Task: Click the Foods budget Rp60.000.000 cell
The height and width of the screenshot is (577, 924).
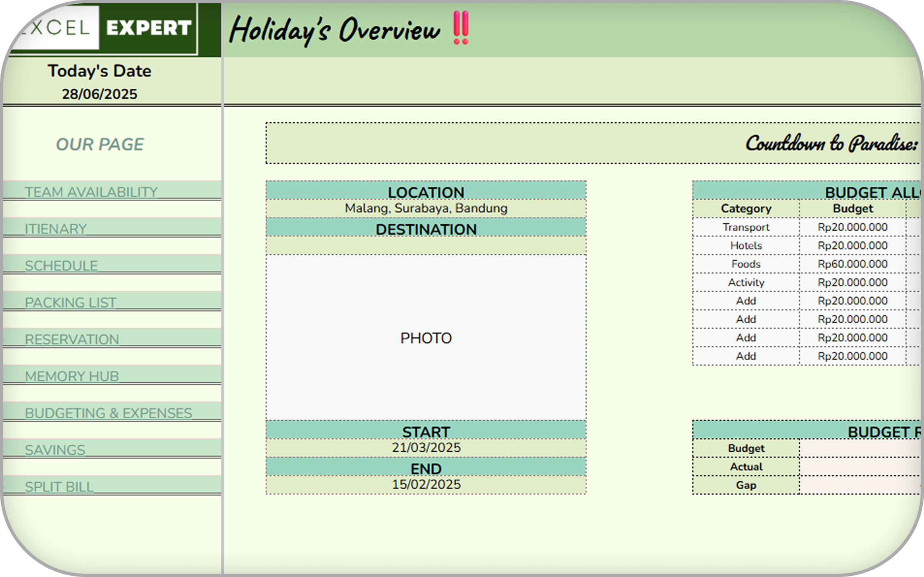Action: (852, 264)
